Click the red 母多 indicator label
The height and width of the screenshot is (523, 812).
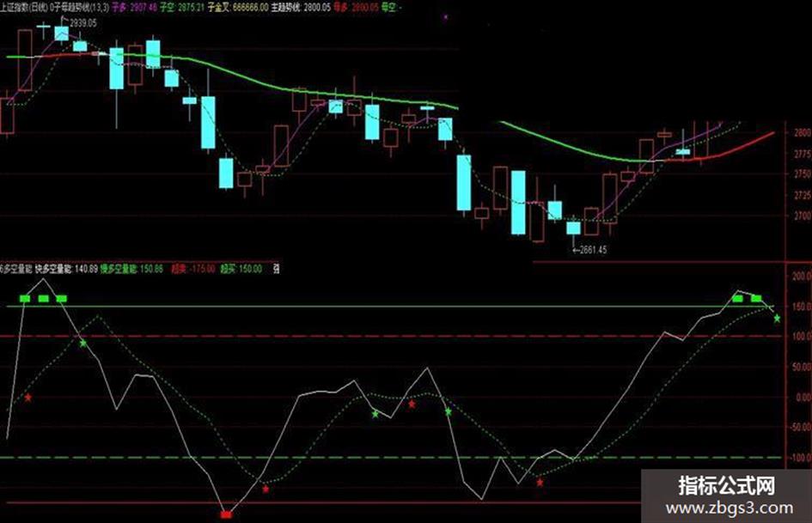point(341,8)
